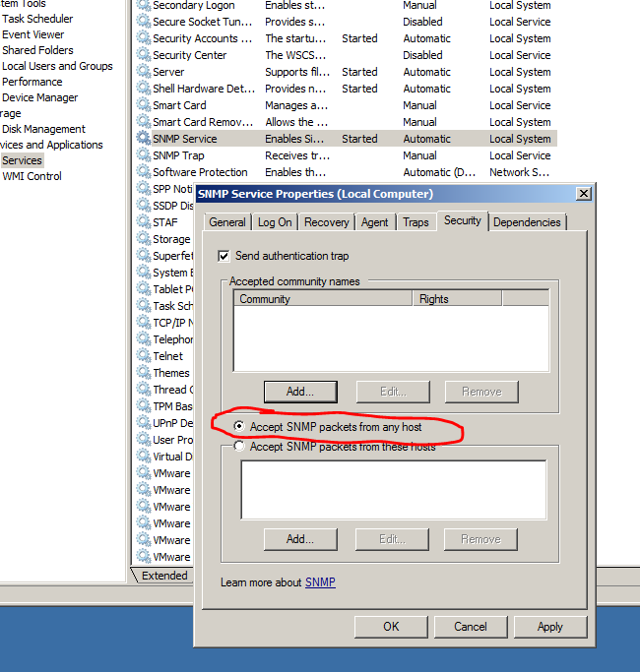The width and height of the screenshot is (640, 672).
Task: Select the SNMP Trap service row
Action: tap(346, 155)
